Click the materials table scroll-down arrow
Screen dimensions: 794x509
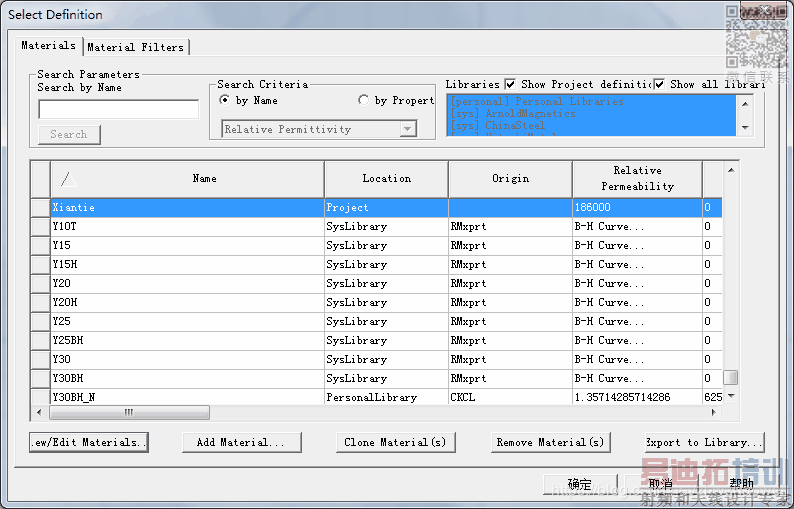[x=731, y=396]
